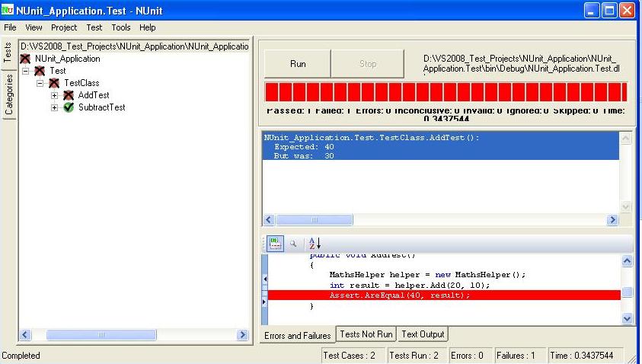The height and width of the screenshot is (364, 642).
Task: Select the AddTest failure message entry
Action: pyautogui.click(x=440, y=146)
